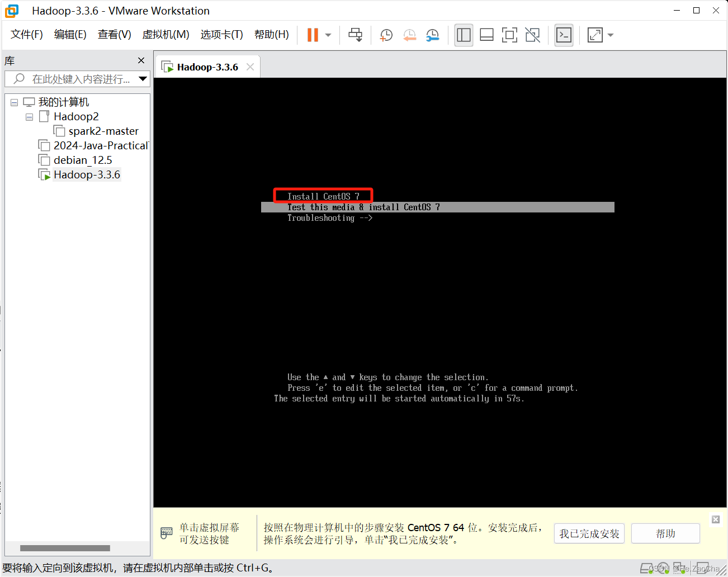Image resolution: width=728 pixels, height=577 pixels.
Task: Open the Snapshot Manager icon
Action: 432,35
